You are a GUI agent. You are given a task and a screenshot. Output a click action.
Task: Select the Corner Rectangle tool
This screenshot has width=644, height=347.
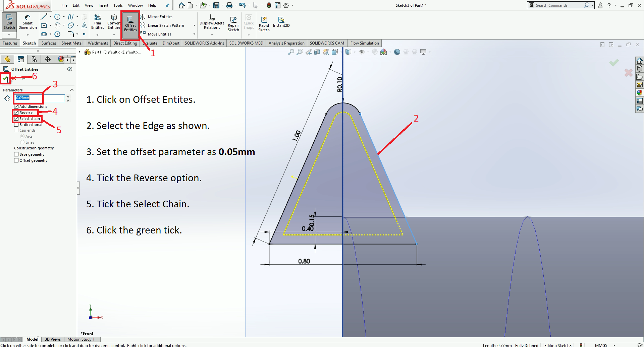[44, 25]
